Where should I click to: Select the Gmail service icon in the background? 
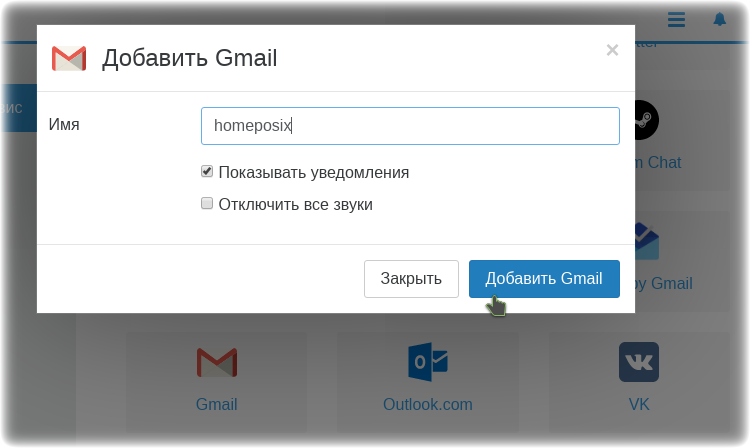tap(217, 362)
